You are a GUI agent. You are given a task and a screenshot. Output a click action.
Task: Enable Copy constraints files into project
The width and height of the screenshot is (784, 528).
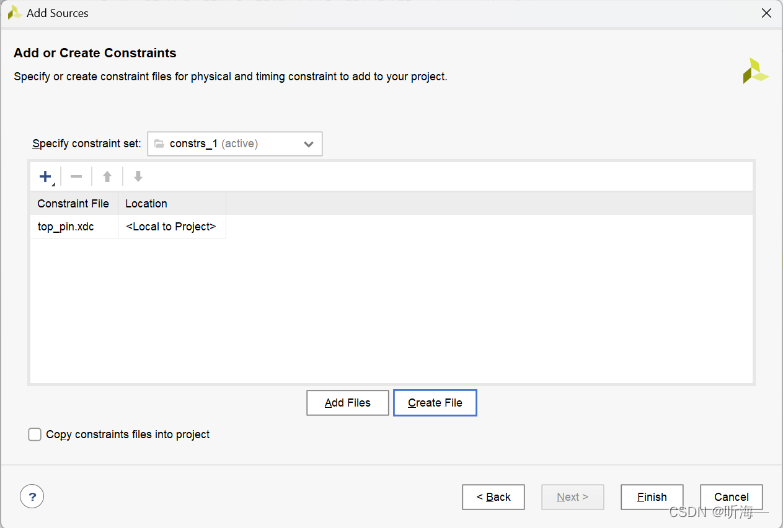[36, 435]
